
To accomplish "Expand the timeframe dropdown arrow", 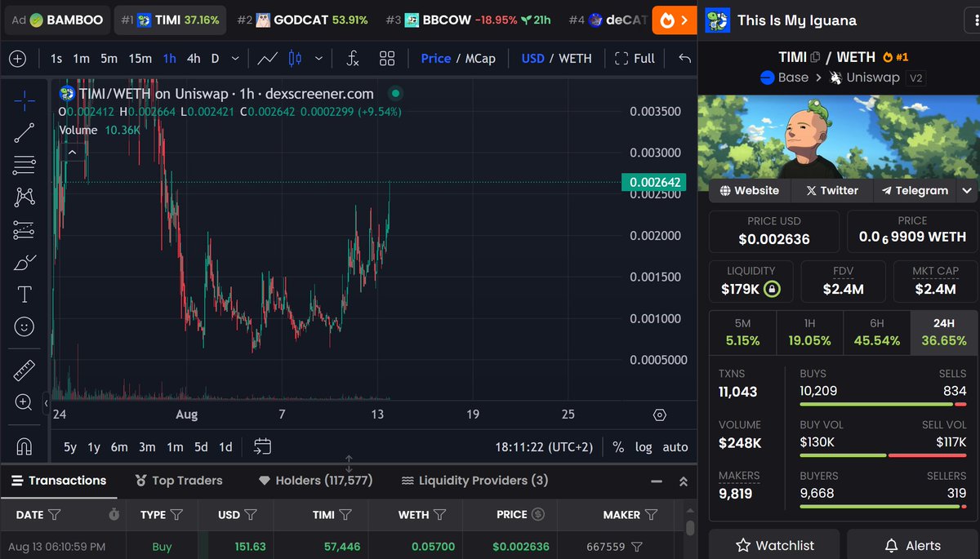I will [x=236, y=59].
